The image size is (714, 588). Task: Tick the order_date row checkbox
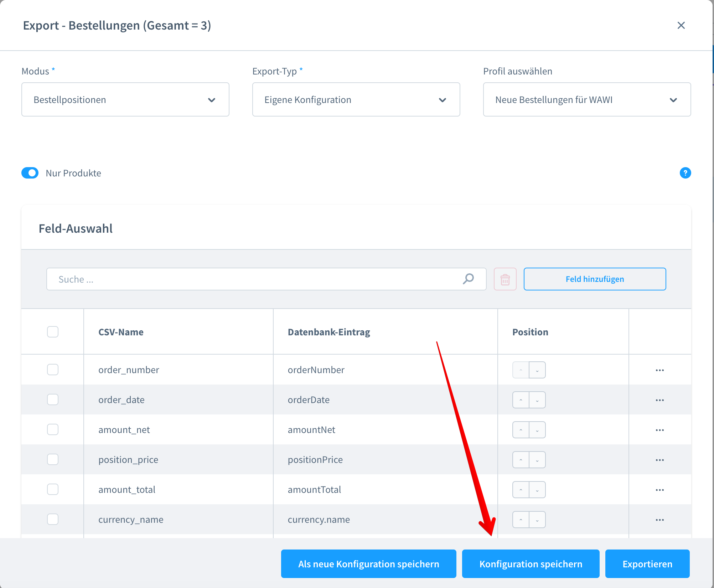pyautogui.click(x=53, y=400)
